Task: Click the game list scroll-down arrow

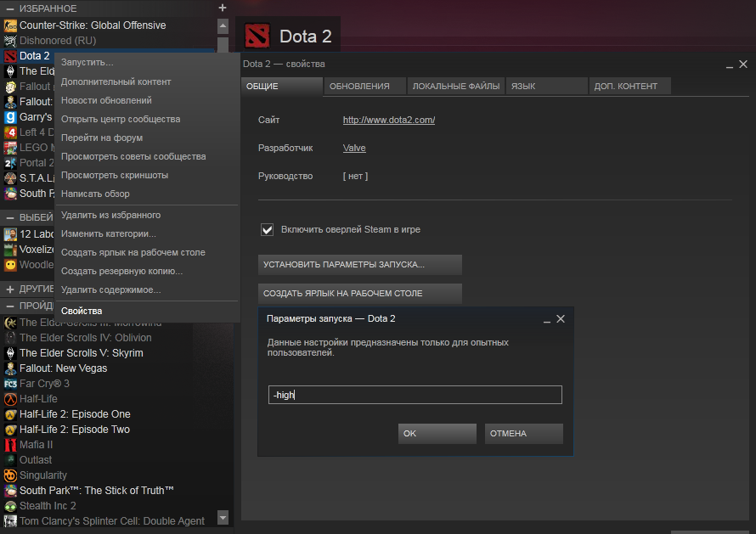Action: click(223, 518)
